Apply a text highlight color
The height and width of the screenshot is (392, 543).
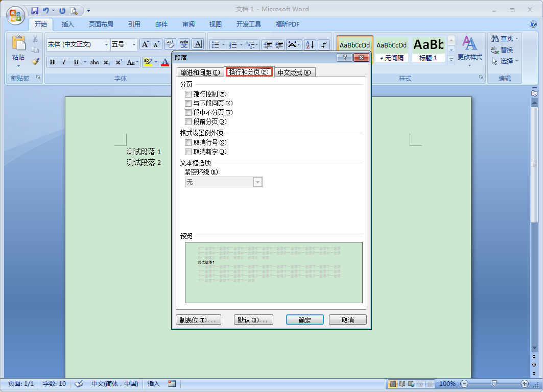(147, 62)
